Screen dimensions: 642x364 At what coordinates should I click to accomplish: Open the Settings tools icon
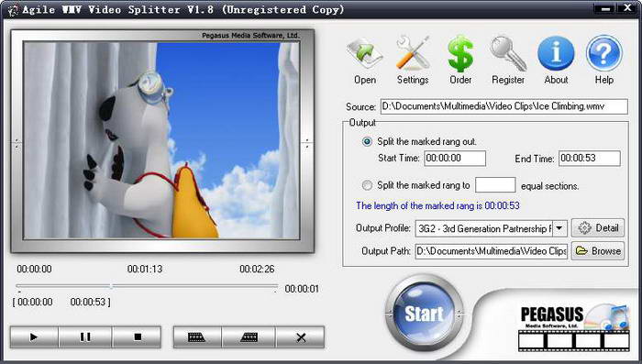413,61
